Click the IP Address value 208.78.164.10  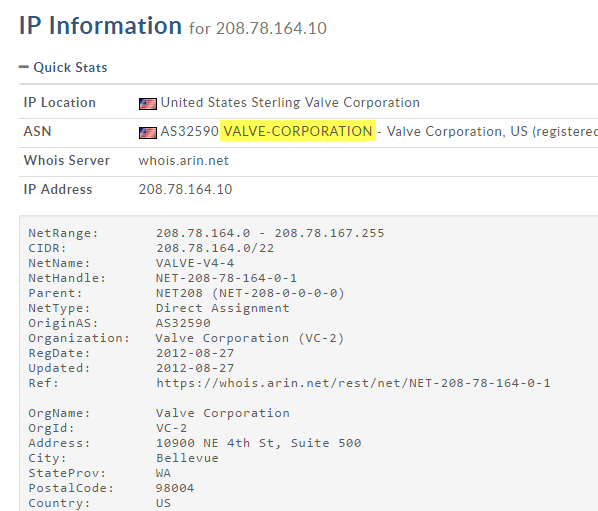point(185,189)
